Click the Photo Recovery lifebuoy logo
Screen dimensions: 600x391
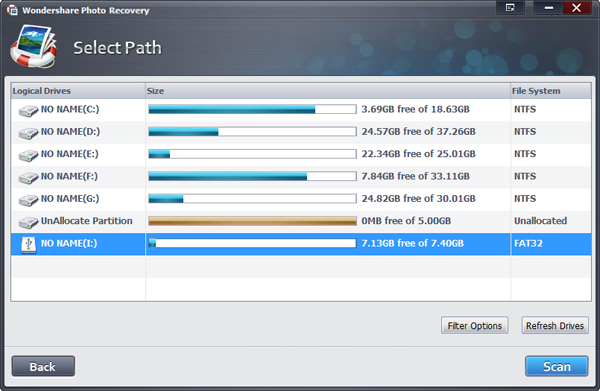(34, 46)
